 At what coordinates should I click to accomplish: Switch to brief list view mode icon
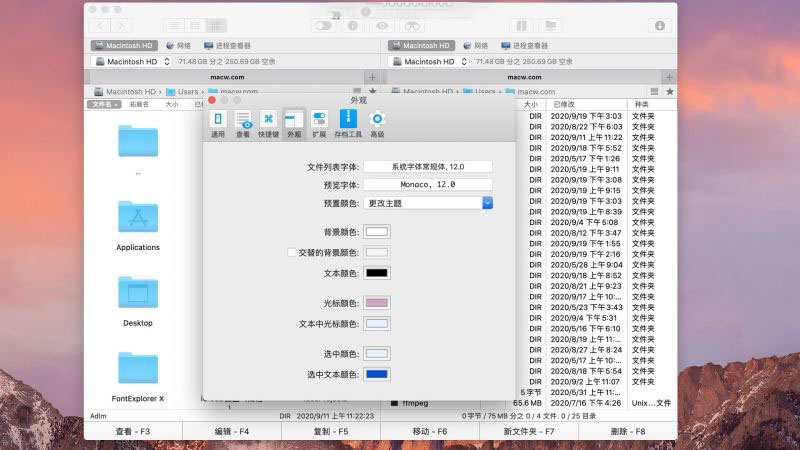tap(195, 26)
